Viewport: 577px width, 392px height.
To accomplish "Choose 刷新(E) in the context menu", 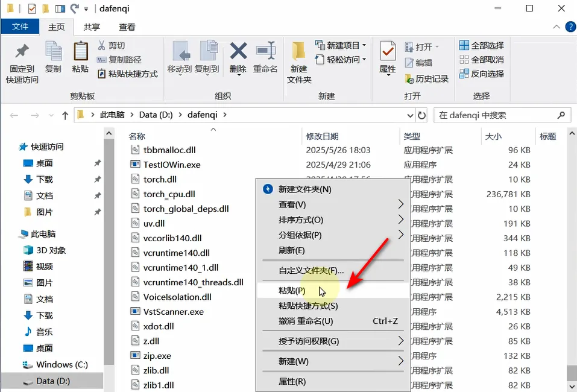I will click(333, 250).
